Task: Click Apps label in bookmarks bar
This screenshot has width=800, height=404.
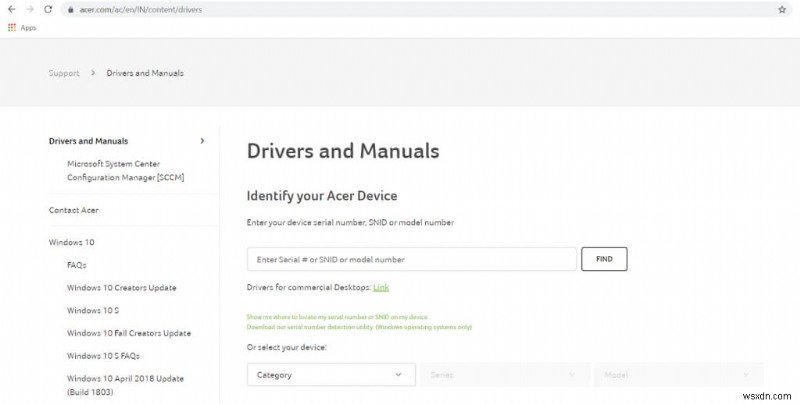Action: (28, 28)
